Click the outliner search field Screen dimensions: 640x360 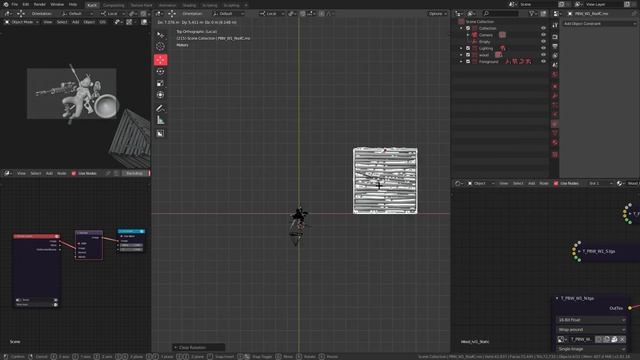500,13
